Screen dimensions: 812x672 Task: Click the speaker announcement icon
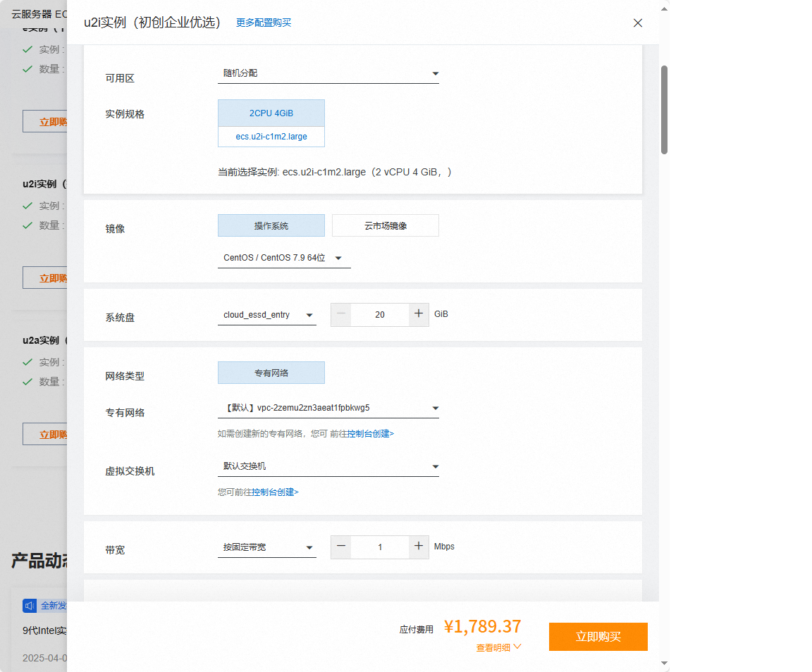(x=30, y=606)
